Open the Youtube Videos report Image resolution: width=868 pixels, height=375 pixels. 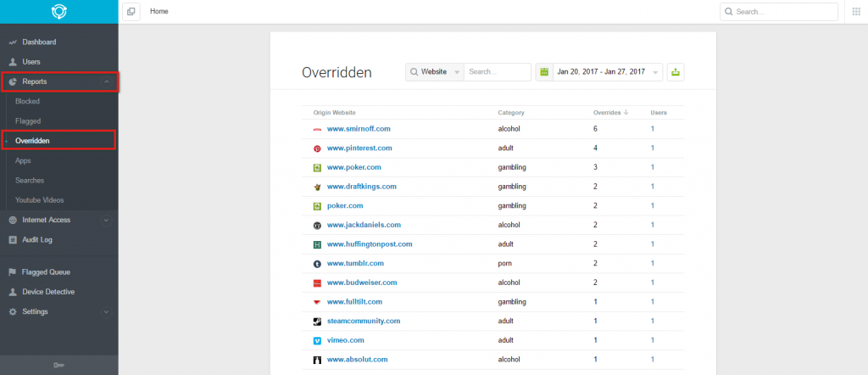point(40,200)
